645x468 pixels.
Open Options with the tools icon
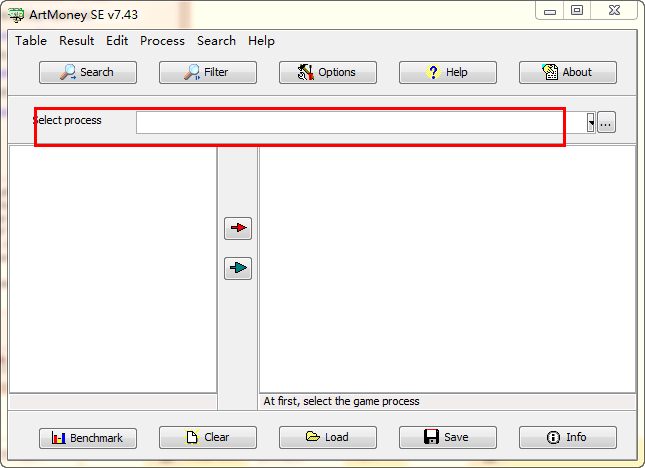pos(327,72)
